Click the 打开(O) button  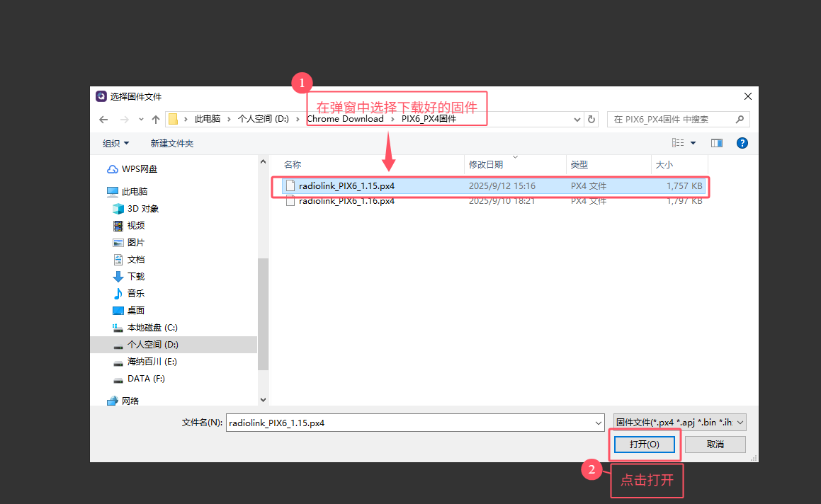pos(644,445)
